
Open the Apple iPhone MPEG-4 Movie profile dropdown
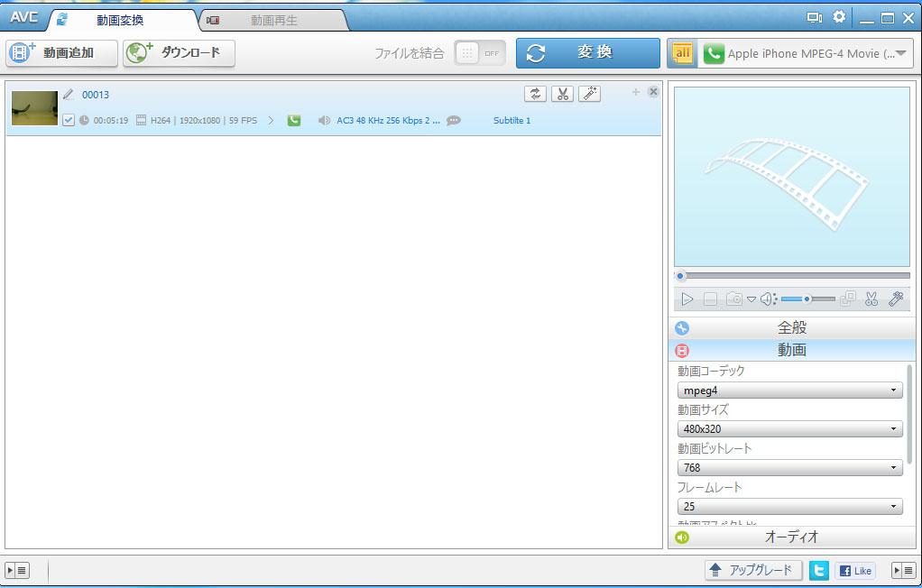tap(807, 53)
